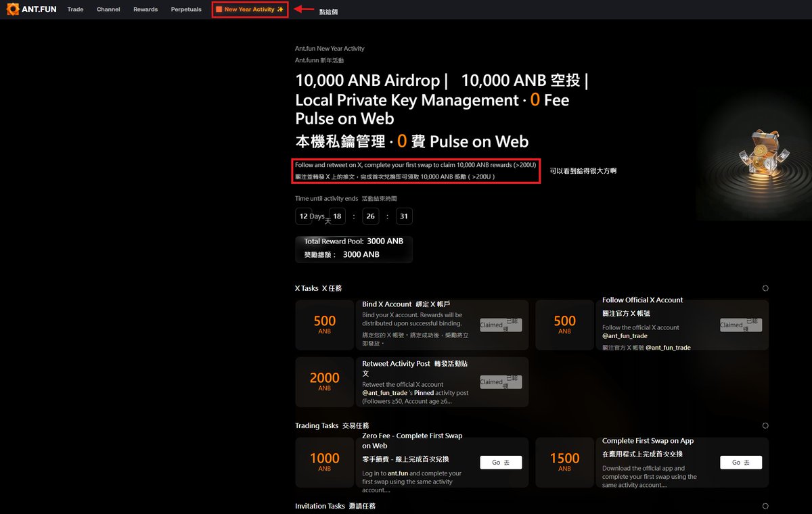Go to the Rewards page

tap(145, 9)
